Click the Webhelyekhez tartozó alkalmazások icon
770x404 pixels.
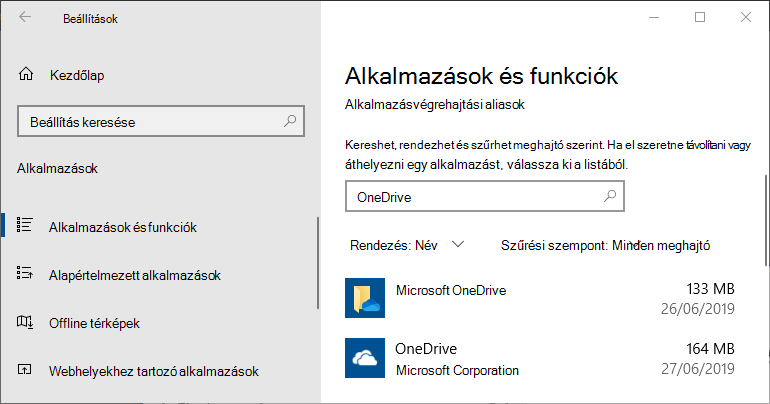(x=25, y=369)
